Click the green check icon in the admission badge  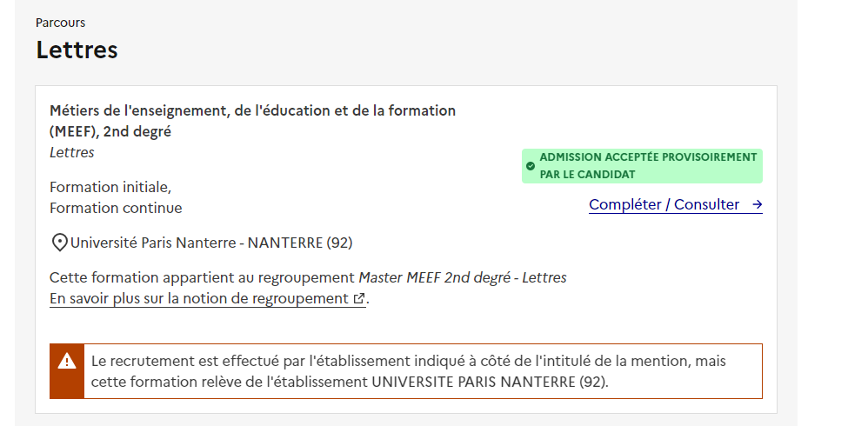pyautogui.click(x=531, y=165)
